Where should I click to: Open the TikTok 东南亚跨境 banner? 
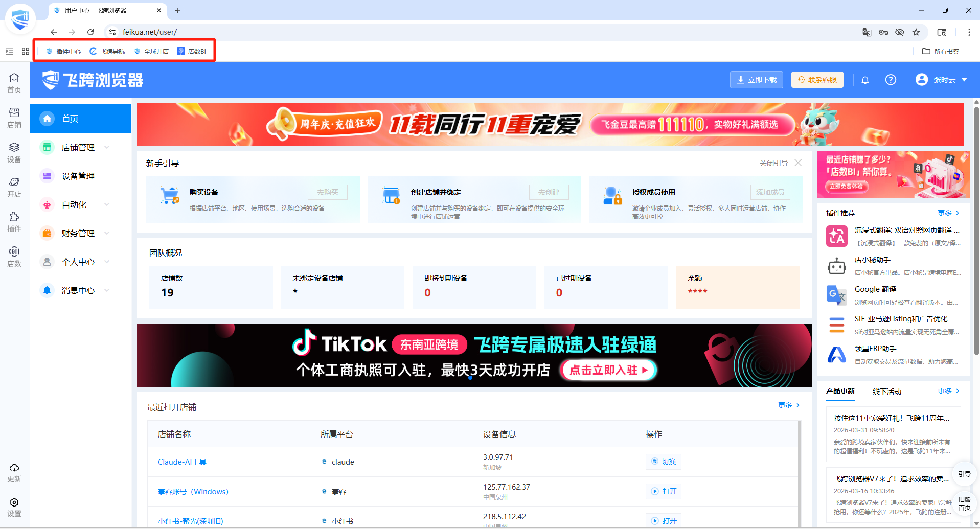(x=474, y=355)
